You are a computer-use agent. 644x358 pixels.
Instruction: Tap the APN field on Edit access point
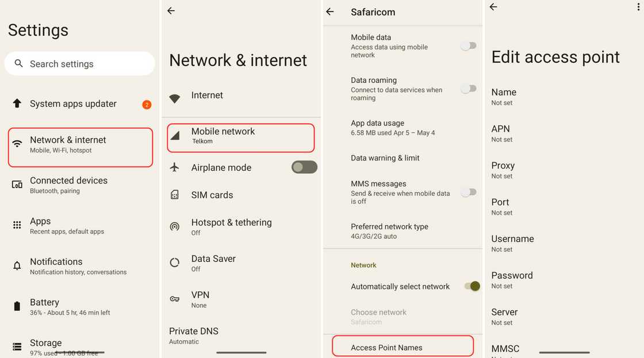(564, 134)
